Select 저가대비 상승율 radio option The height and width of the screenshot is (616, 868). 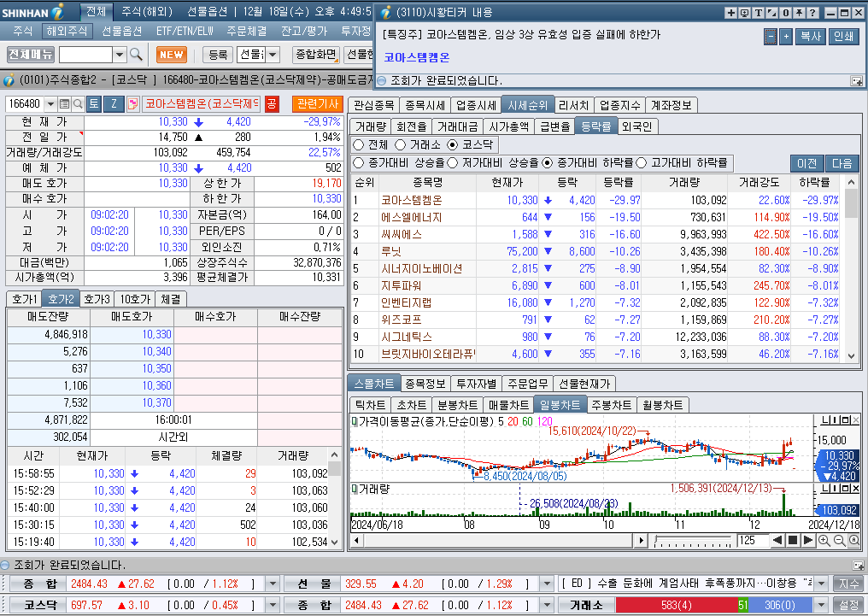click(x=452, y=162)
